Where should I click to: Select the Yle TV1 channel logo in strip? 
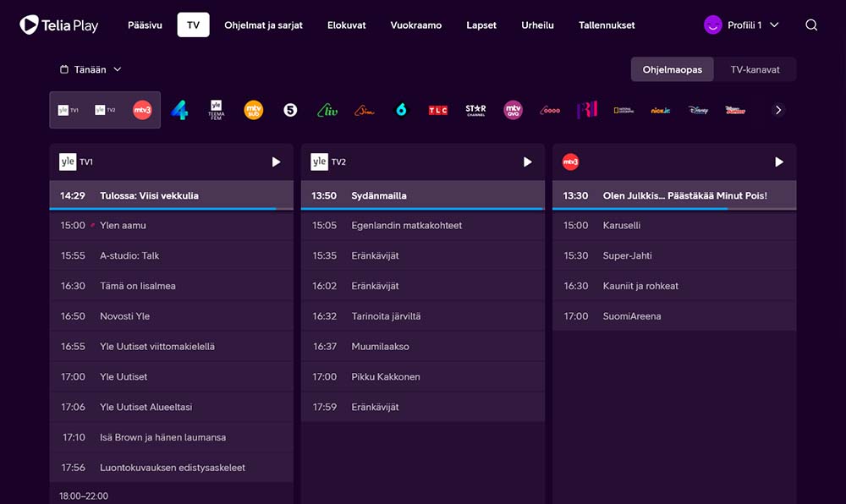click(x=68, y=110)
